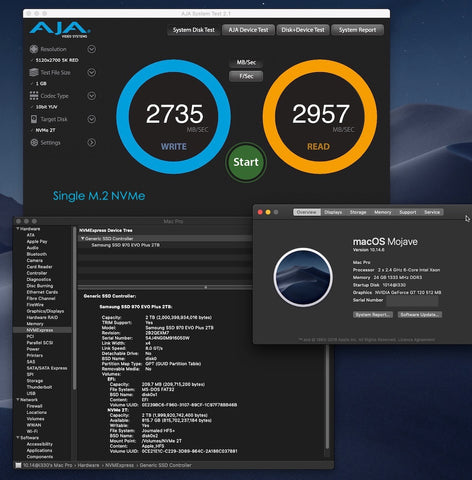
Task: Select Firewall under Network
Action: [x=35, y=406]
